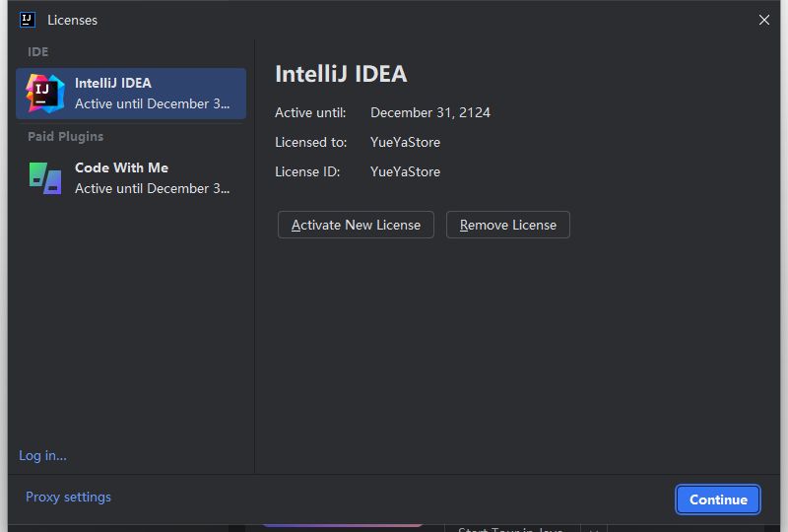This screenshot has width=788, height=532.
Task: Click the expiry date December 31, 2124
Action: point(430,112)
